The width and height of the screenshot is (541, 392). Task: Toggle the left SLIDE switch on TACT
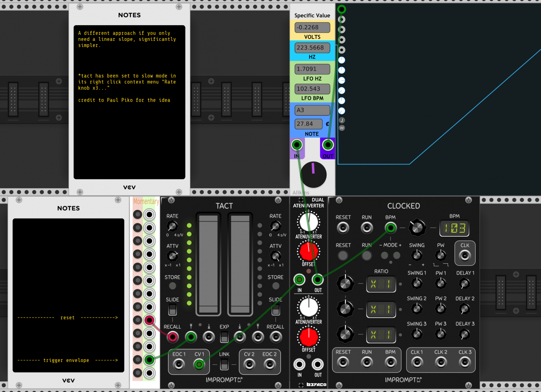[172, 310]
